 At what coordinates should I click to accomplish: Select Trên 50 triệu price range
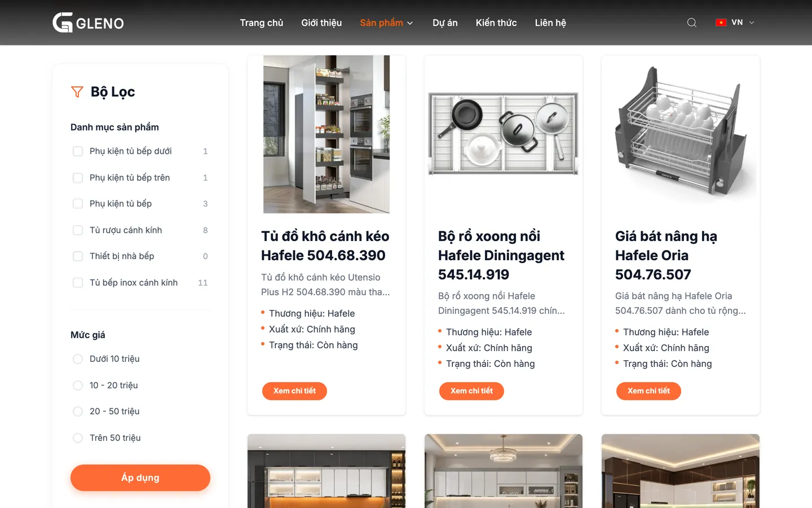[x=78, y=438]
